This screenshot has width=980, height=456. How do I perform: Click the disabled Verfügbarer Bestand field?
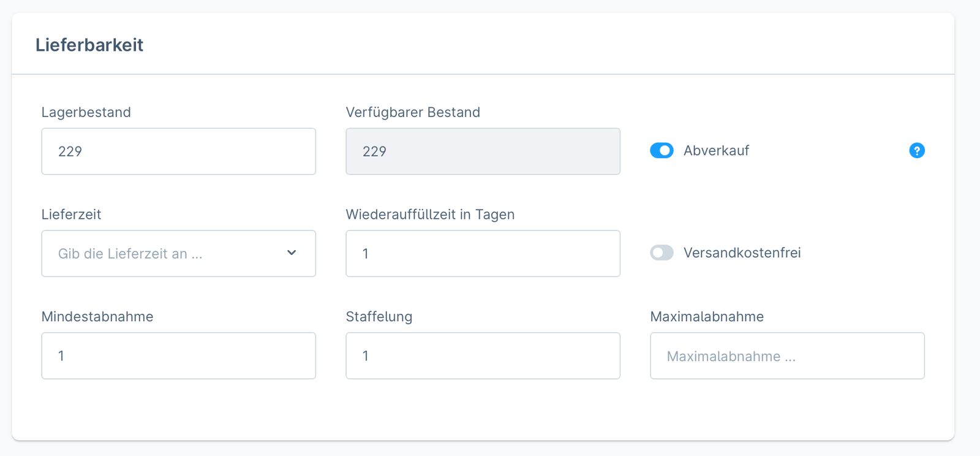(x=483, y=151)
